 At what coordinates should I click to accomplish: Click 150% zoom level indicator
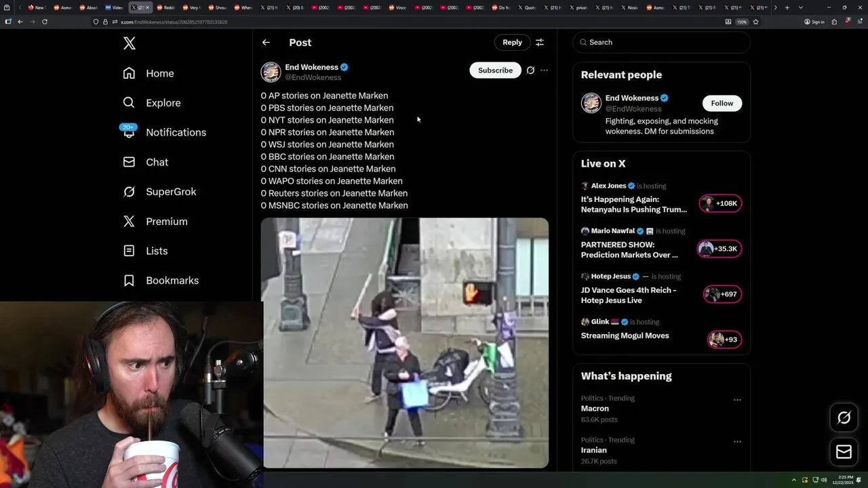point(742,22)
